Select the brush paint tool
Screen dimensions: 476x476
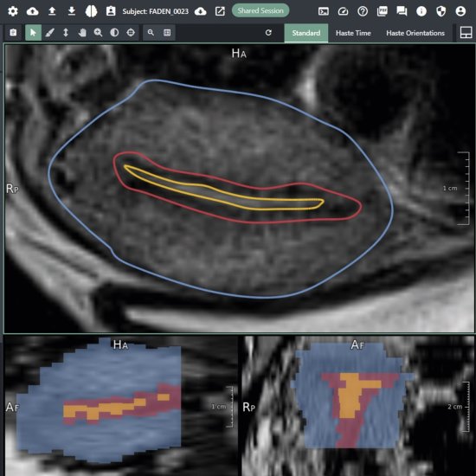pyautogui.click(x=49, y=33)
